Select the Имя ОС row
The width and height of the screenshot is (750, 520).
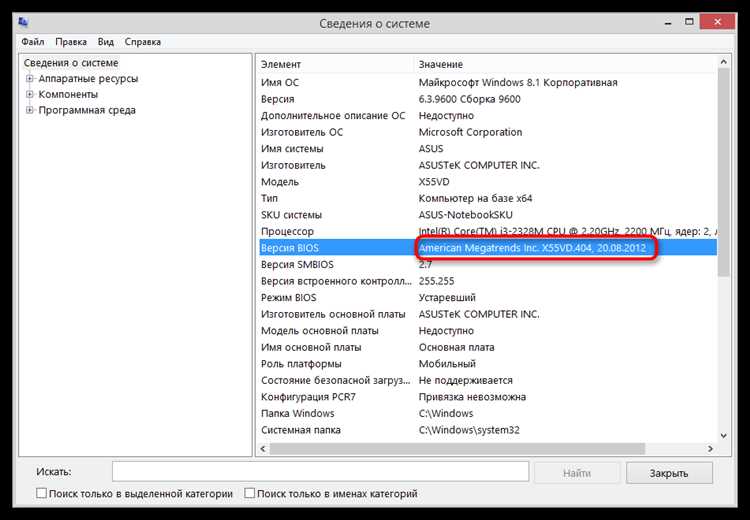[488, 82]
